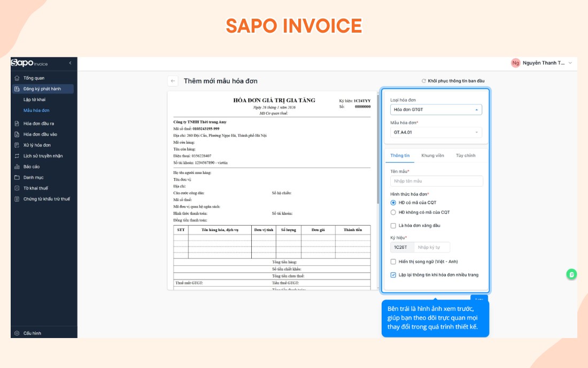Switch to the Khung viền tab
588x368 pixels.
coord(432,156)
